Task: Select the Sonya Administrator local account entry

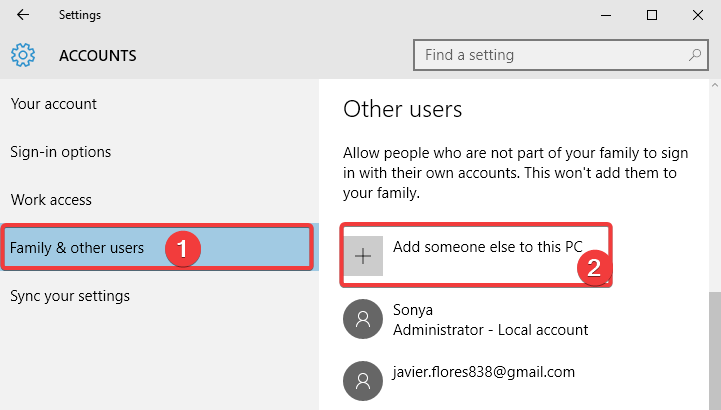Action: (x=490, y=320)
